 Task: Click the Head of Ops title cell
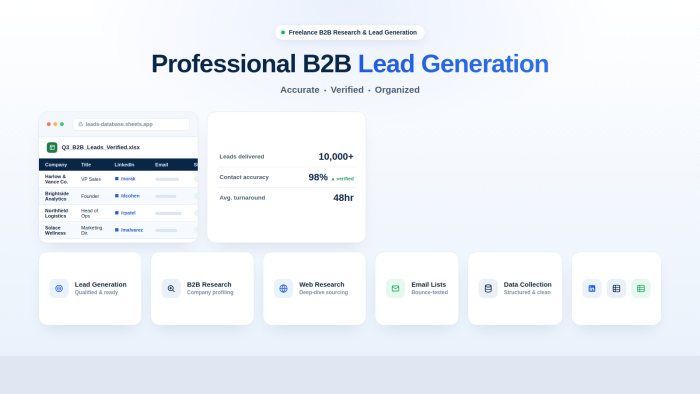(90, 213)
